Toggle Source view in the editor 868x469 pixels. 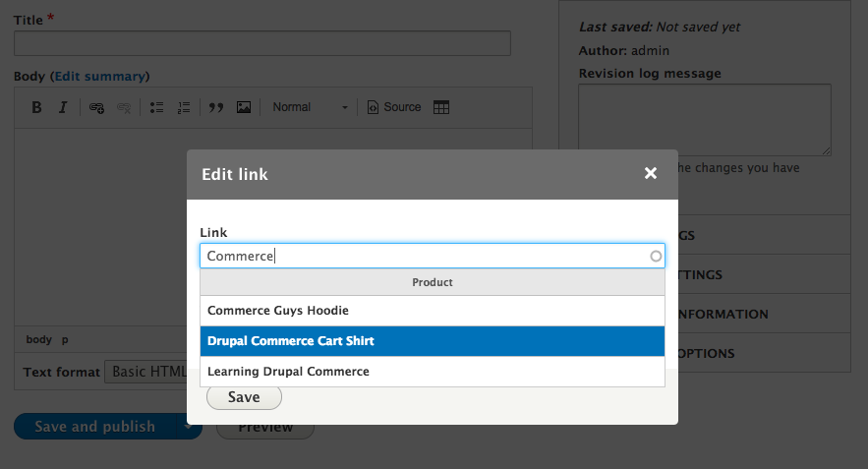tap(393, 107)
